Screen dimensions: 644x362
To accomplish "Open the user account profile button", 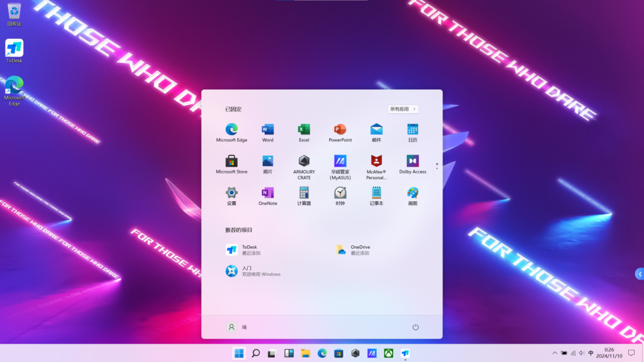I will (236, 327).
